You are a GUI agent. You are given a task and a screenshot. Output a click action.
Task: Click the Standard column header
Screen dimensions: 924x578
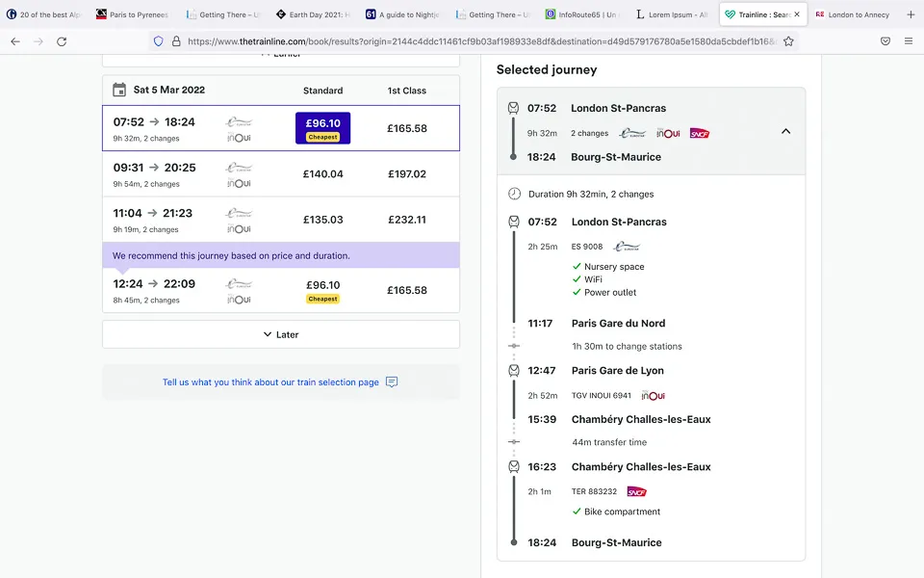click(323, 91)
